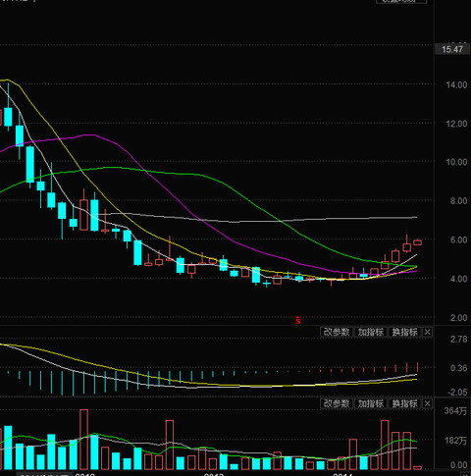Close the volume indicator panel
This screenshot has height=476, width=471.
[427, 403]
